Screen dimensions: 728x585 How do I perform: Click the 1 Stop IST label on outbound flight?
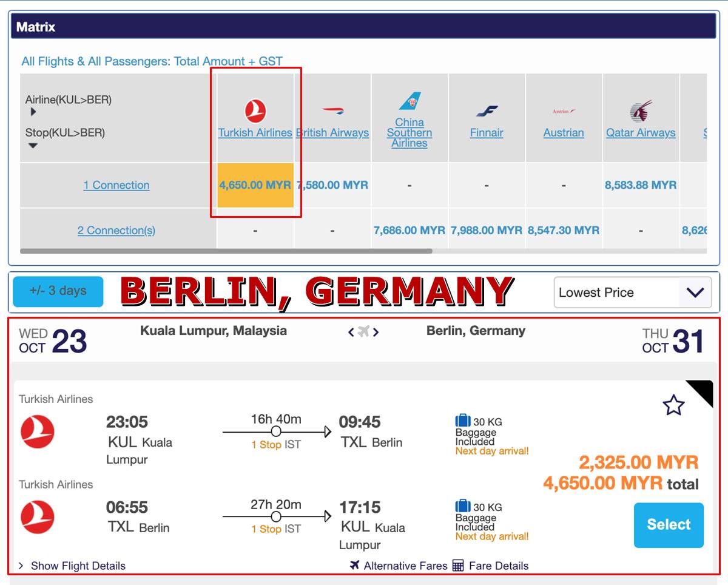tap(276, 445)
